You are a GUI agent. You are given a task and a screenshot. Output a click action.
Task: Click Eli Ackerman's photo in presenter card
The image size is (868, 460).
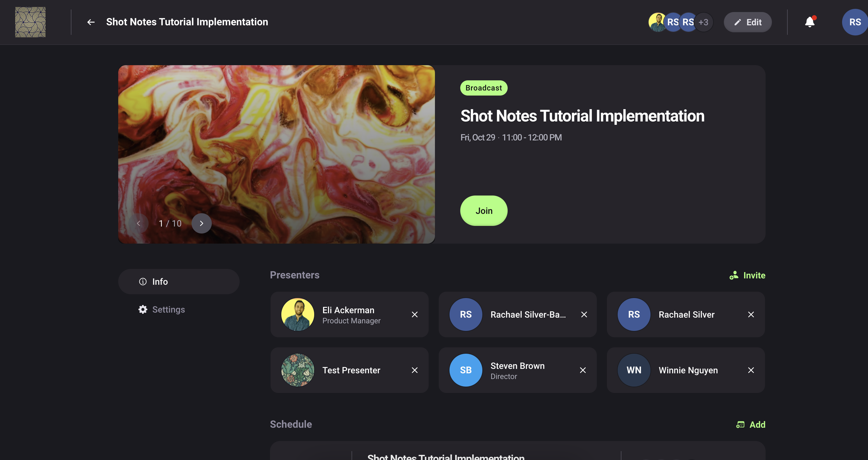(297, 315)
